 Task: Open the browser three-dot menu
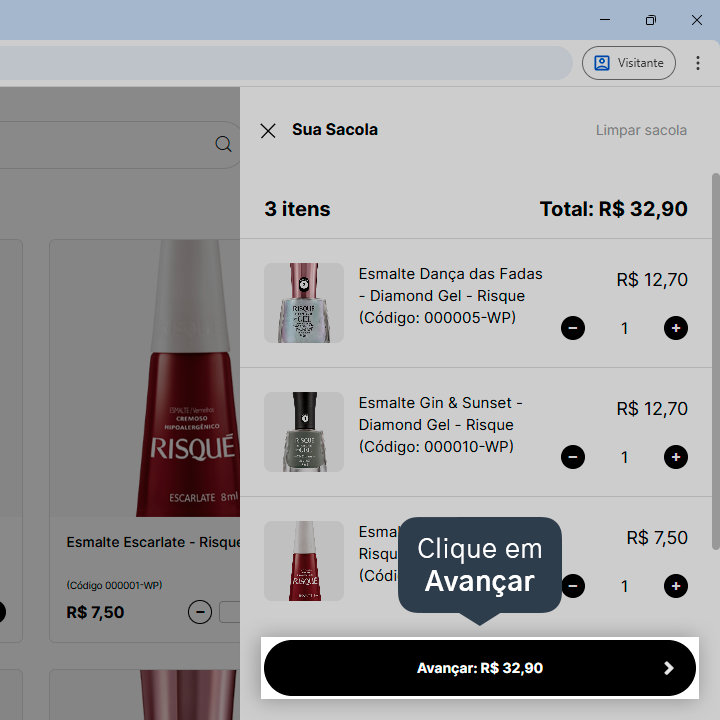pyautogui.click(x=698, y=63)
